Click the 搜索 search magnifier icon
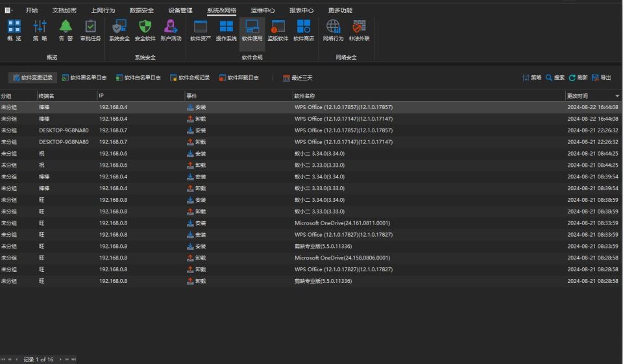623x364 pixels. coord(549,78)
